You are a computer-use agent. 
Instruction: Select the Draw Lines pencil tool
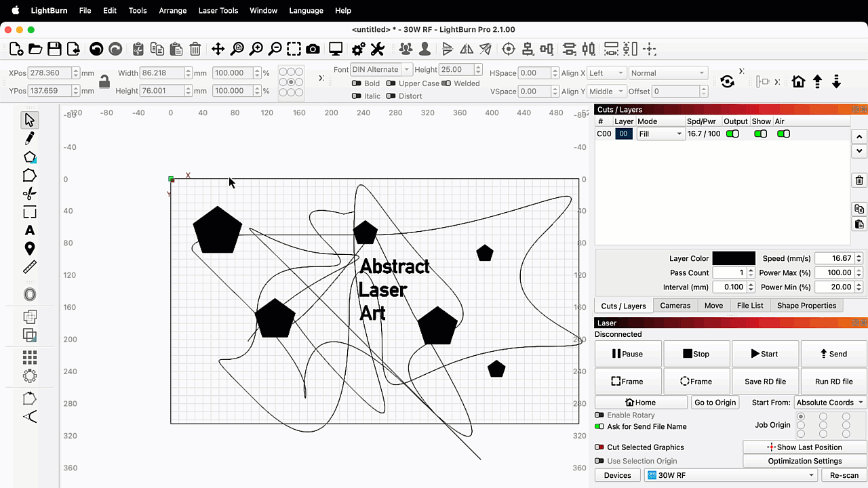[29, 138]
